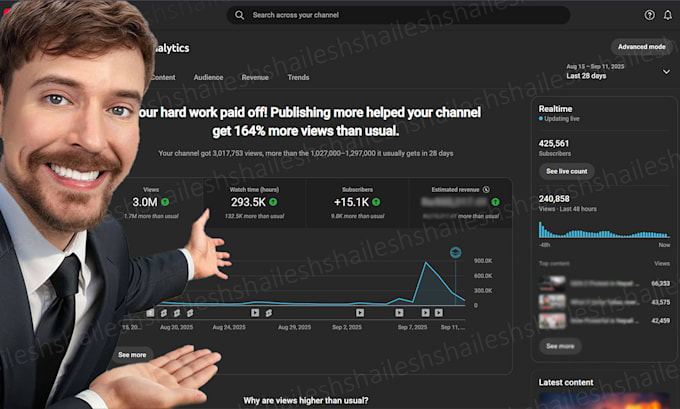Click the last video marker nearest Sep 11
This screenshot has width=680, height=409.
(x=439, y=313)
